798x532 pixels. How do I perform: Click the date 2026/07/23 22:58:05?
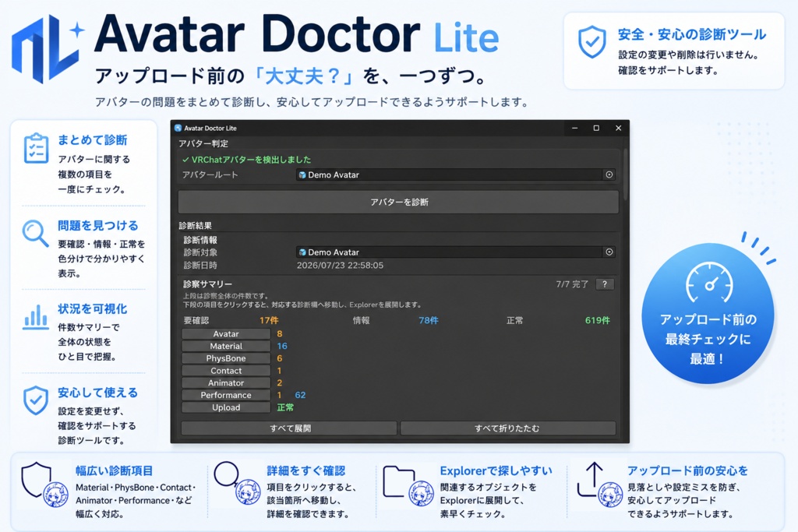pos(340,265)
